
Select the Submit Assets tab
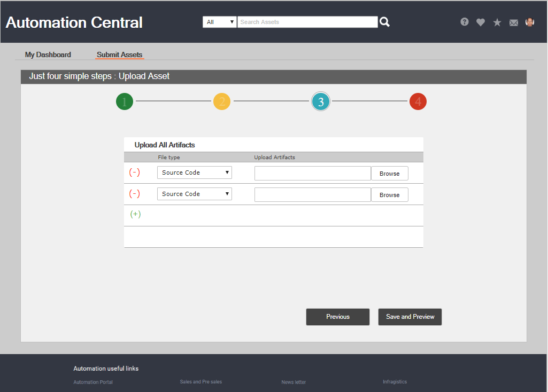pyautogui.click(x=120, y=54)
